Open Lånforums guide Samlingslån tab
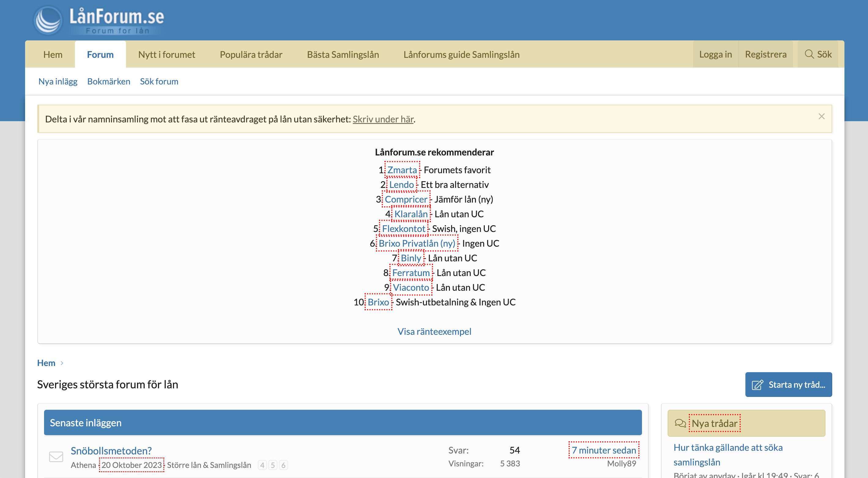Screen dimensions: 868x478 pyautogui.click(x=461, y=54)
